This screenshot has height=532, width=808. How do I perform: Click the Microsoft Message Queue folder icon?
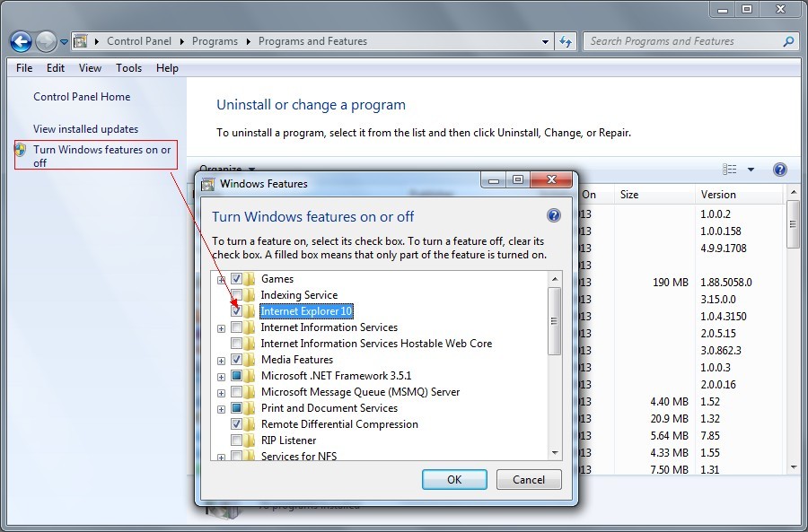click(250, 392)
